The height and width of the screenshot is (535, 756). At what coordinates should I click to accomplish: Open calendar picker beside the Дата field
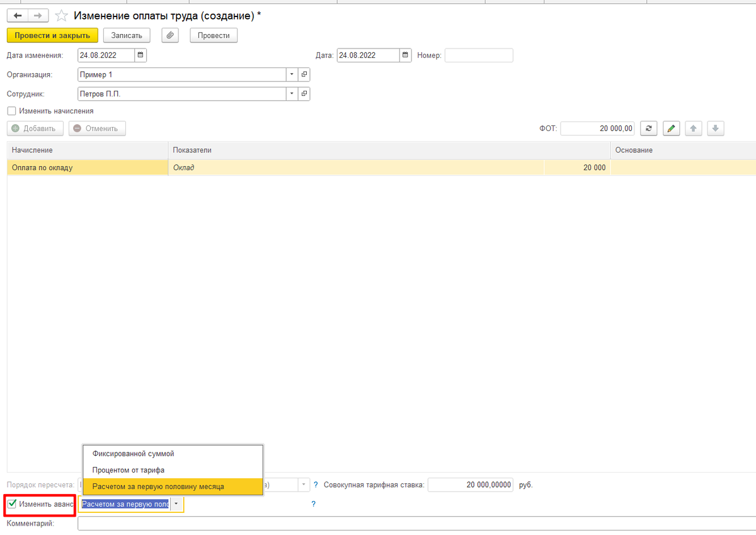tap(406, 55)
